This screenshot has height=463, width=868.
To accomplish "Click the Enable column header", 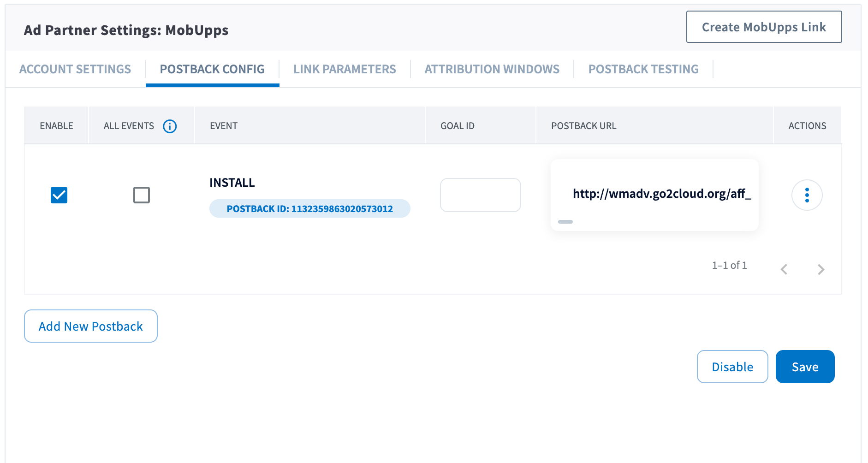I will [56, 126].
